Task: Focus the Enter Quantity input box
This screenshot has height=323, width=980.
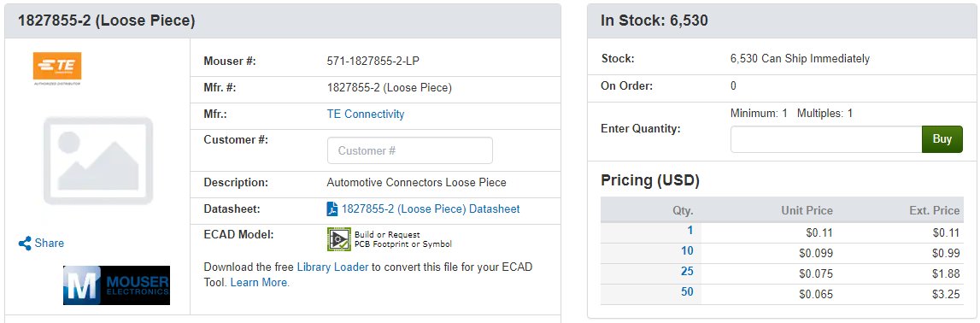Action: click(826, 139)
